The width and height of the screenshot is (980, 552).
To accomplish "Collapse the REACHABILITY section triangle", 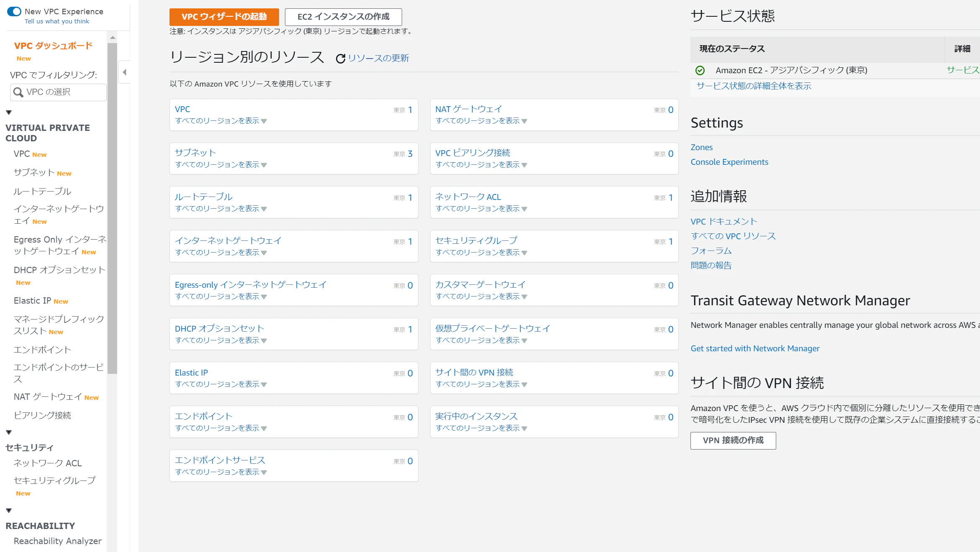I will [x=9, y=510].
